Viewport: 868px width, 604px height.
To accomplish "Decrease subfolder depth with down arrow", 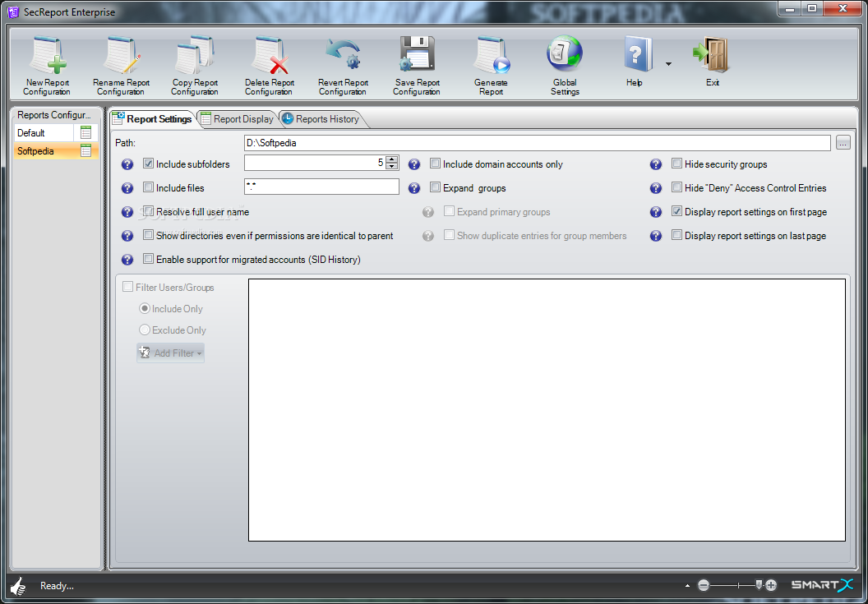I will (392, 166).
